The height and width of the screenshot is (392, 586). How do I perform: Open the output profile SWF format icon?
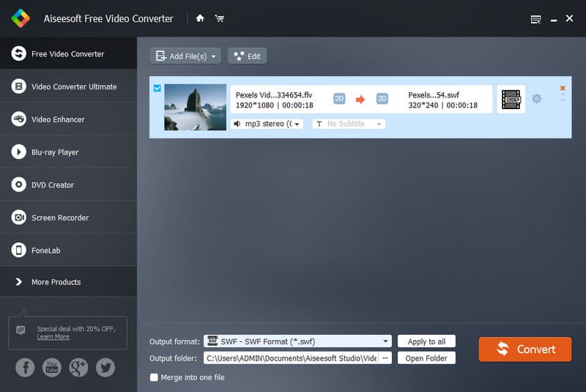click(x=511, y=100)
